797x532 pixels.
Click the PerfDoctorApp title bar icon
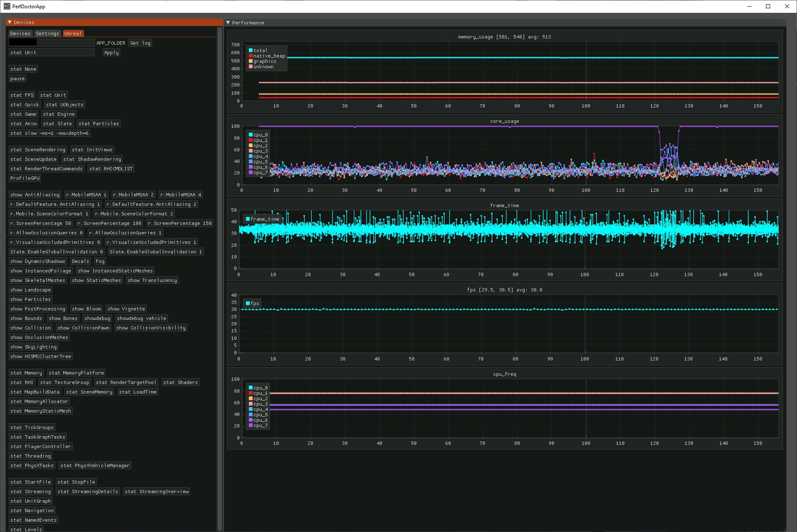(7, 6)
